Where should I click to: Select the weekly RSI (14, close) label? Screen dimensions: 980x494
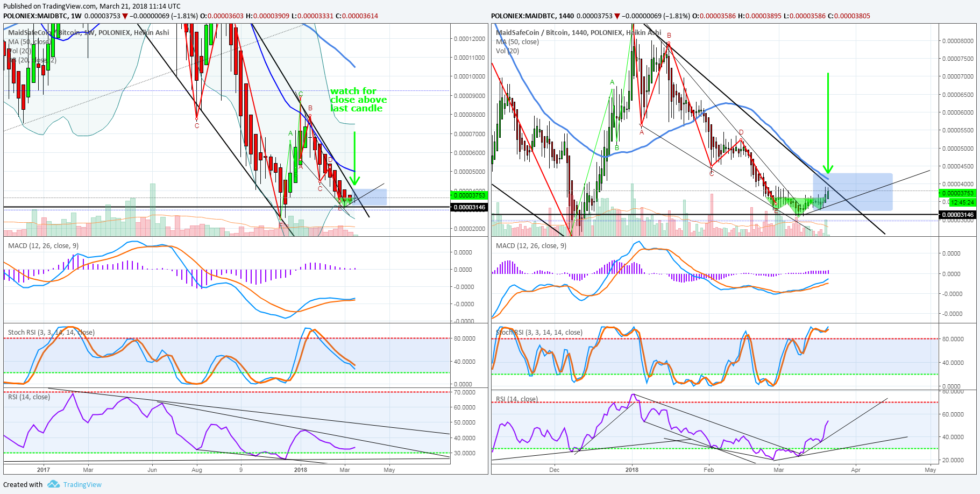29,397
